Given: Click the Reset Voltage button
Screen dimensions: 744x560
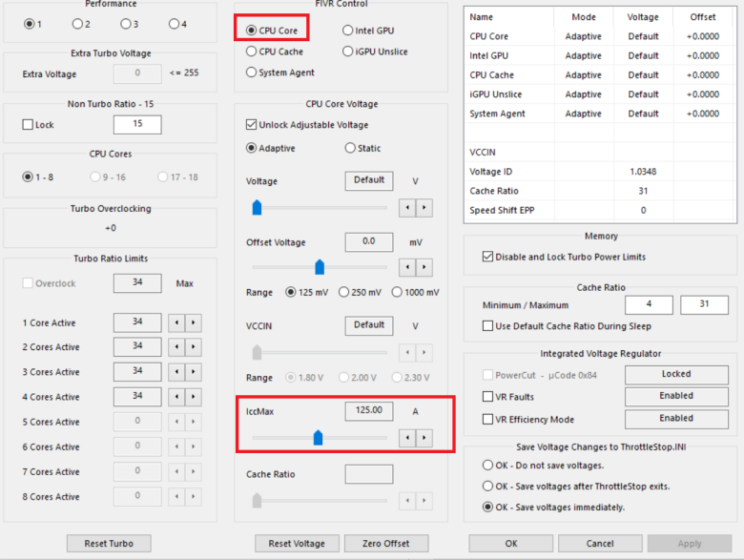Looking at the screenshot, I should point(296,544).
